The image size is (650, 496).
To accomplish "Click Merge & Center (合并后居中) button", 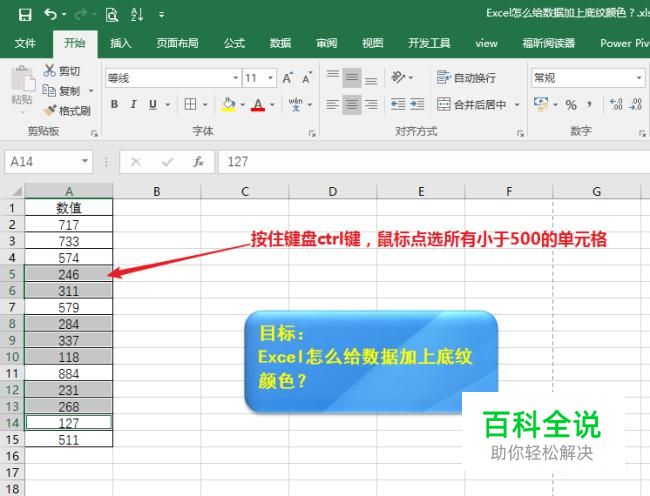I will (472, 104).
